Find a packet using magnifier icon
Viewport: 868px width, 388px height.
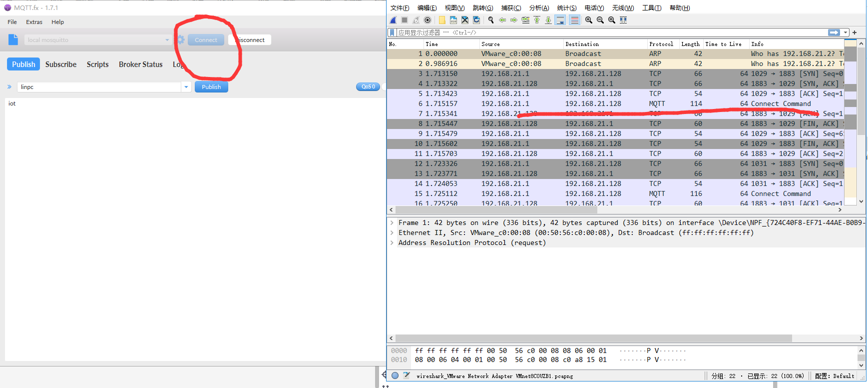(x=491, y=20)
